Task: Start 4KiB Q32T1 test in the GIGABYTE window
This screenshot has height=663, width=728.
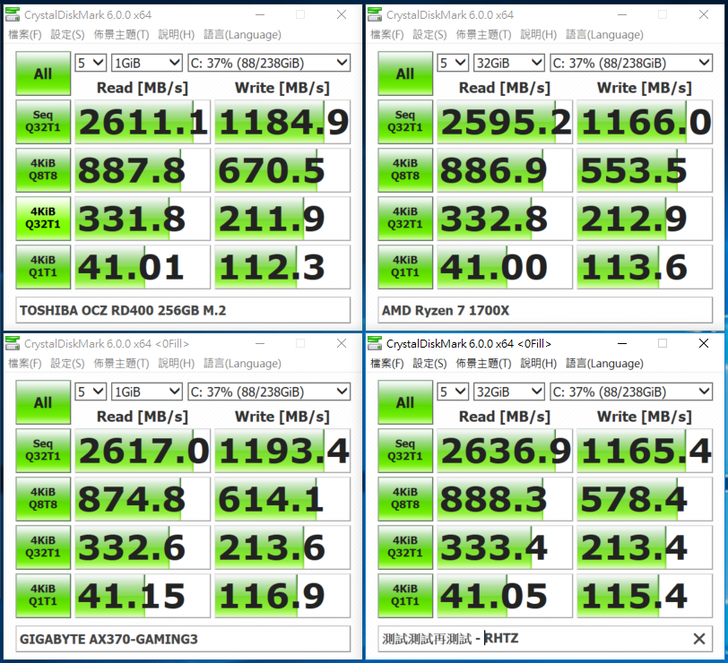Action: [x=43, y=547]
